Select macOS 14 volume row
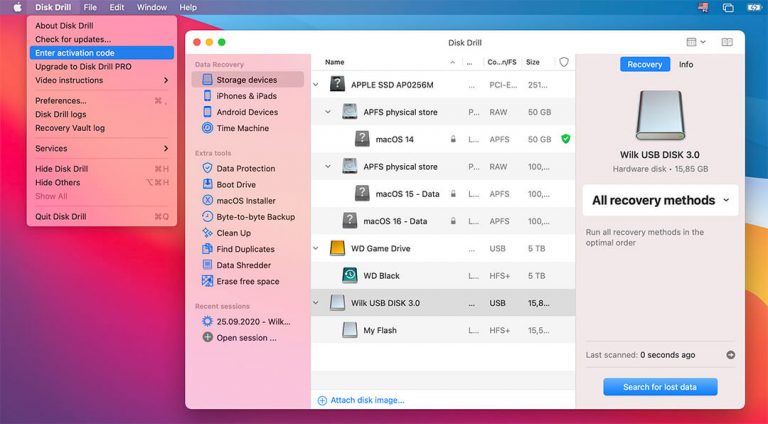Image resolution: width=768 pixels, height=424 pixels. (x=443, y=140)
